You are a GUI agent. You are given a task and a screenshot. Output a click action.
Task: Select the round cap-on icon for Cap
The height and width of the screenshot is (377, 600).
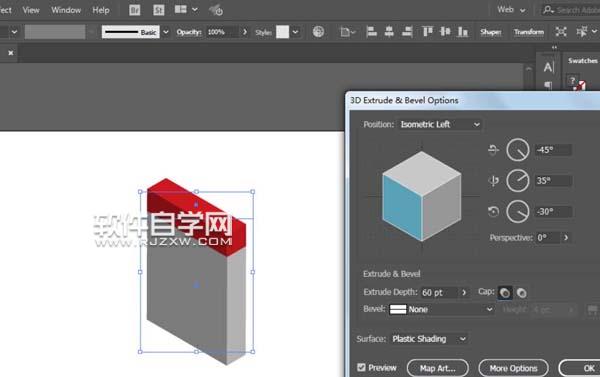[x=505, y=293]
